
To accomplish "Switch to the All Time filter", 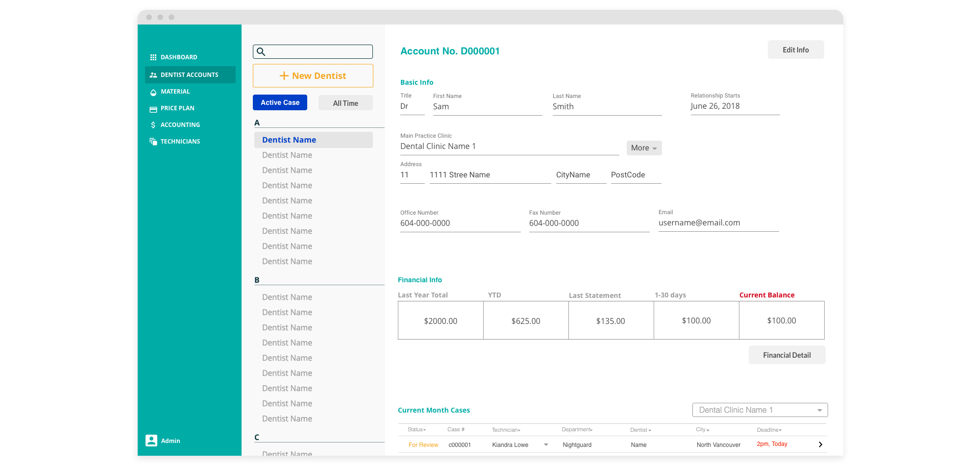I will pos(345,102).
